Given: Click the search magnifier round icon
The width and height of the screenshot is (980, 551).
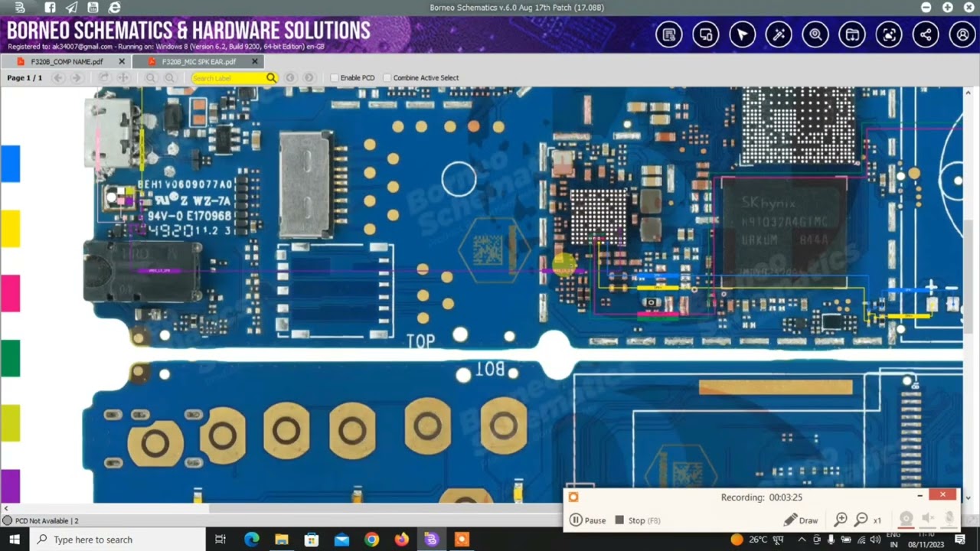Looking at the screenshot, I should (815, 34).
